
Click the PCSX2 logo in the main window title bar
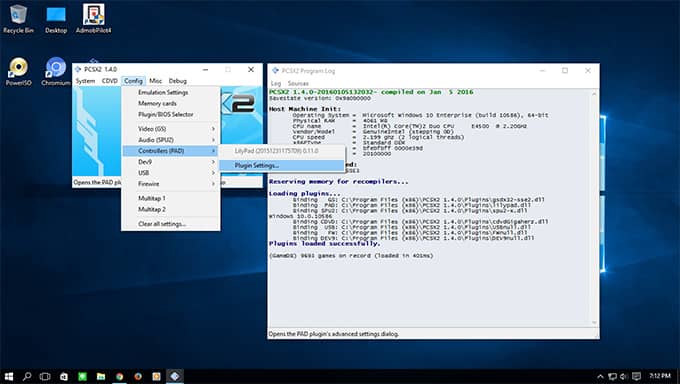[x=78, y=69]
